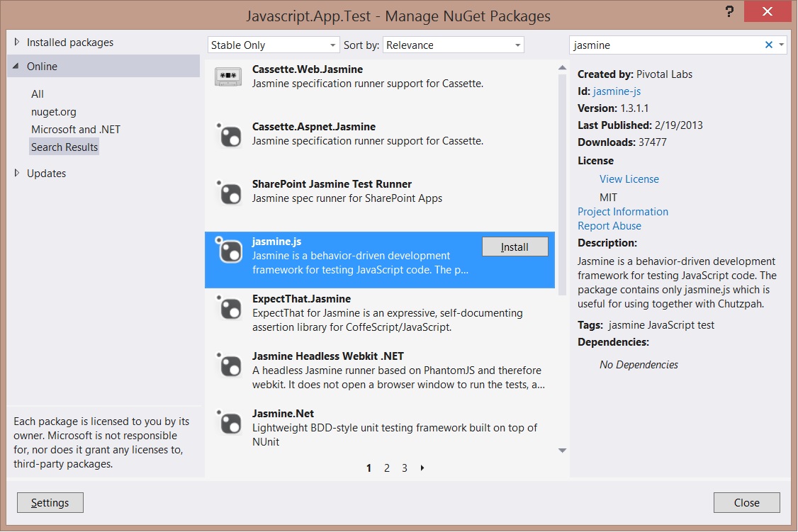Go to next results page arrow

click(422, 468)
